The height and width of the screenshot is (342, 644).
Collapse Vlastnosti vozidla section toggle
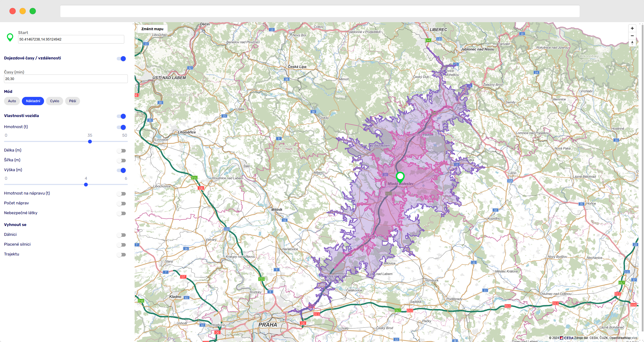click(122, 116)
